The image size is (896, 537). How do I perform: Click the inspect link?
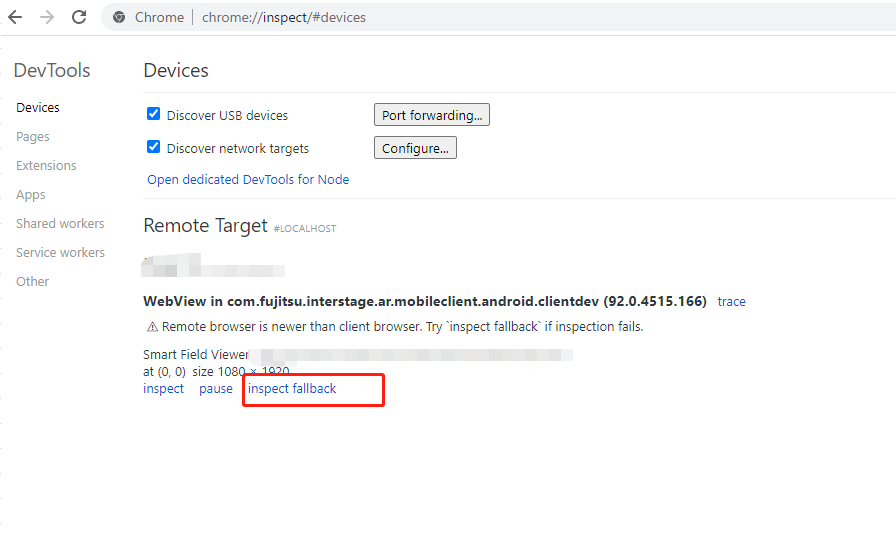[x=164, y=389]
